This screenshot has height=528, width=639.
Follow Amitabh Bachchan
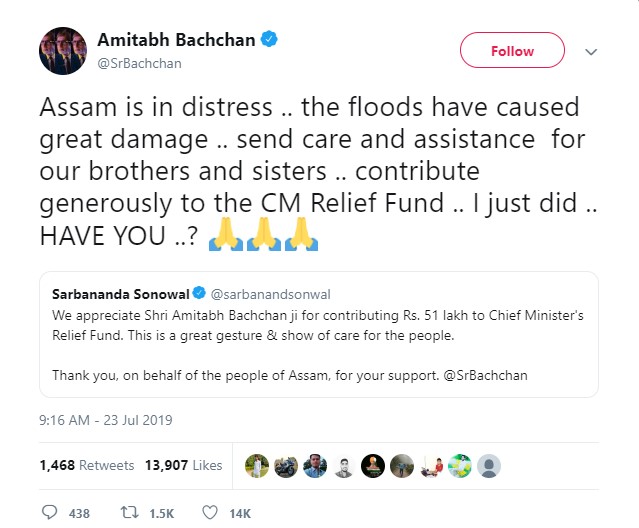click(x=512, y=50)
